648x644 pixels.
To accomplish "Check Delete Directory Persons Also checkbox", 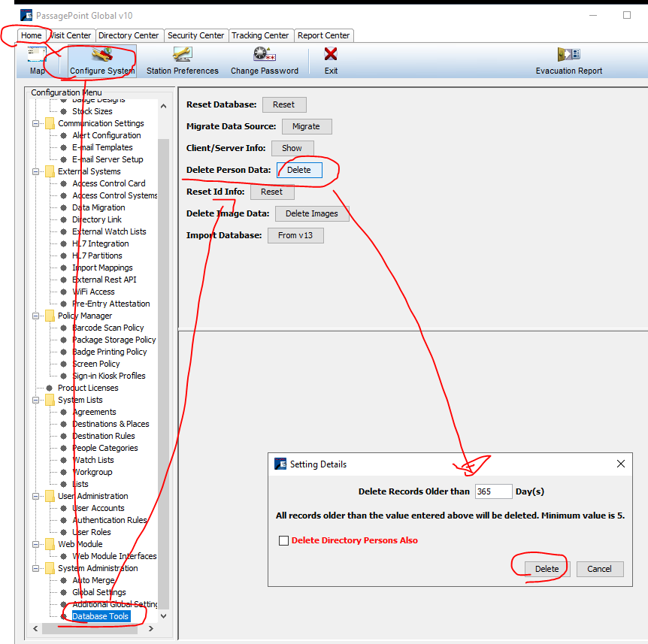I will [283, 540].
